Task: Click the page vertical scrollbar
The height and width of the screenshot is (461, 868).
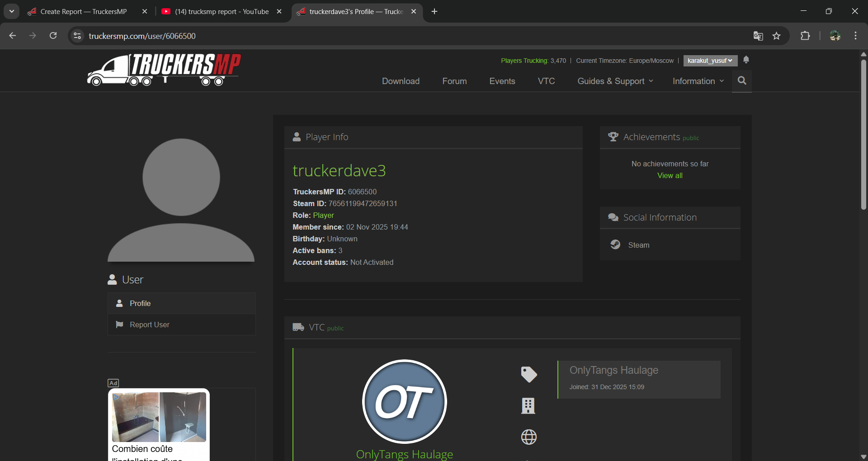Action: coord(863,135)
